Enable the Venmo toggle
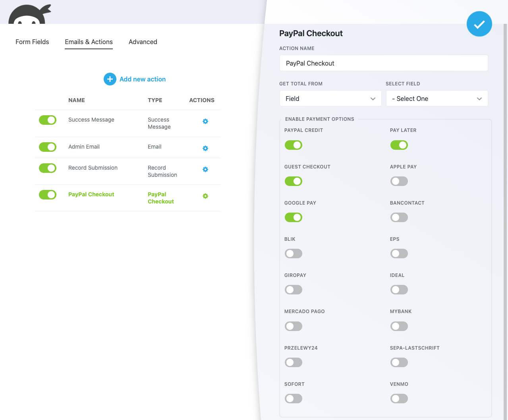 (399, 399)
